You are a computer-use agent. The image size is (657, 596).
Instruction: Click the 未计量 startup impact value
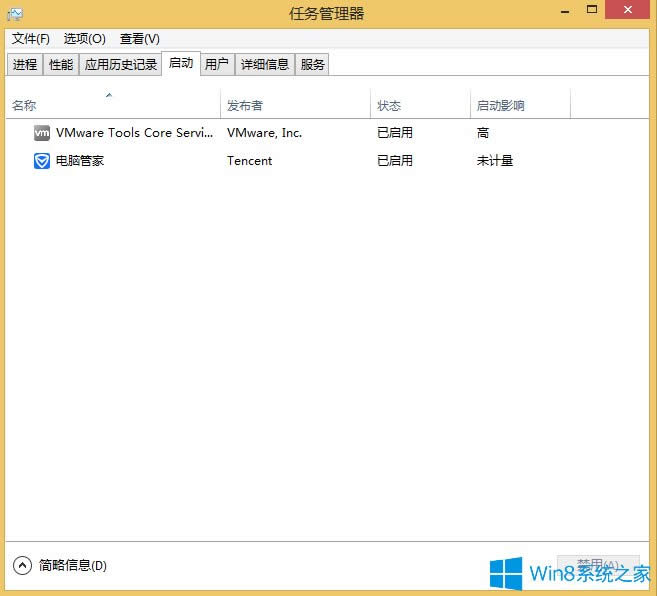tap(495, 161)
